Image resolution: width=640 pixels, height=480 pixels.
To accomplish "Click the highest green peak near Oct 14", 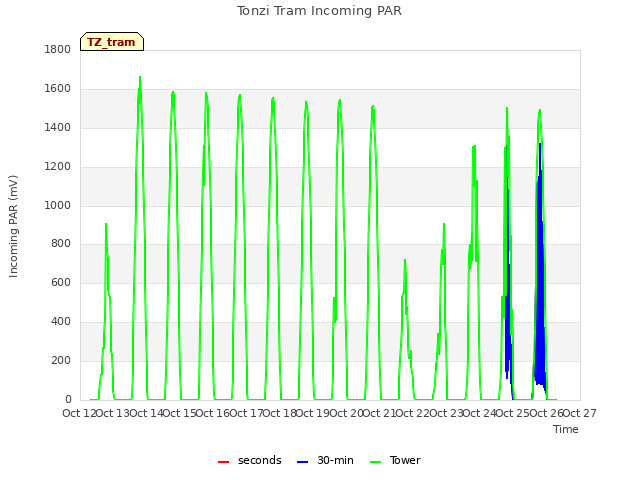I will tap(140, 77).
